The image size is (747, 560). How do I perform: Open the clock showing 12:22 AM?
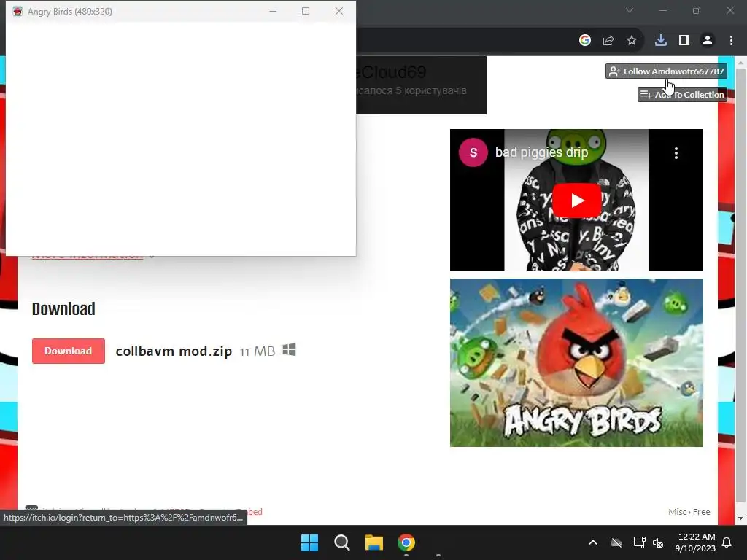[695, 542]
